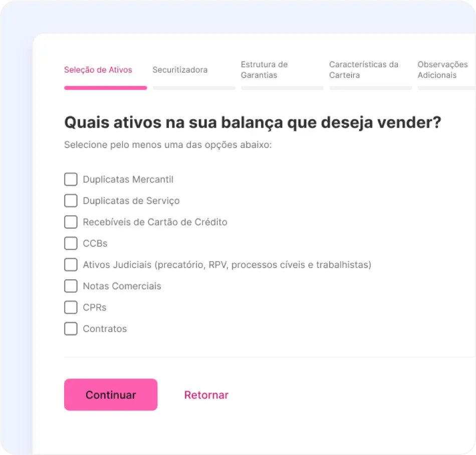This screenshot has width=476, height=455.
Task: Check the Duplicatas Mercantil checkbox
Action: click(x=71, y=179)
